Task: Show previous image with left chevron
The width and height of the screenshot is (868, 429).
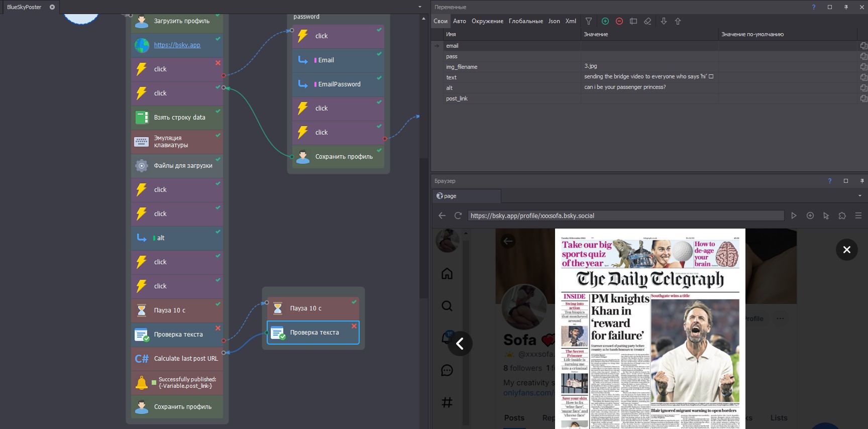Action: click(x=460, y=344)
